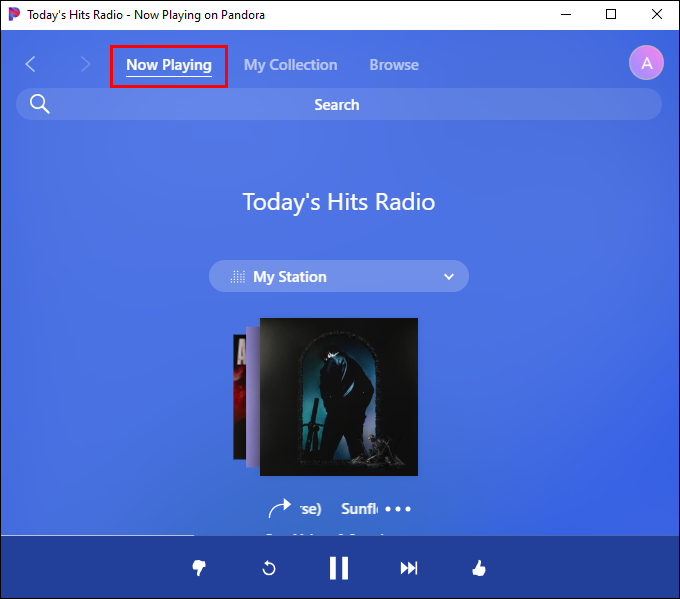Click the thumbs down icon
680x599 pixels.
click(x=199, y=568)
